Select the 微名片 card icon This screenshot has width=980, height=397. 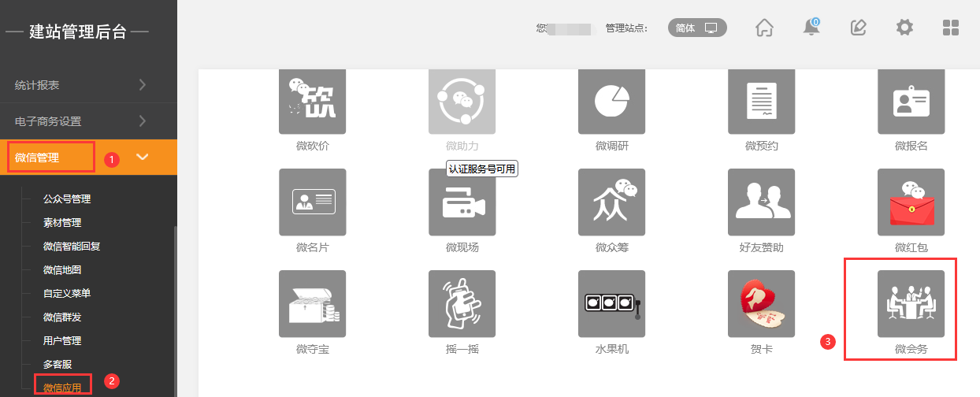312,202
